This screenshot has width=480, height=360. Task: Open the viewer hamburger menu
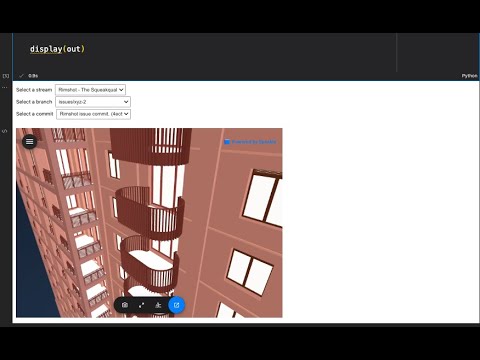(29, 142)
